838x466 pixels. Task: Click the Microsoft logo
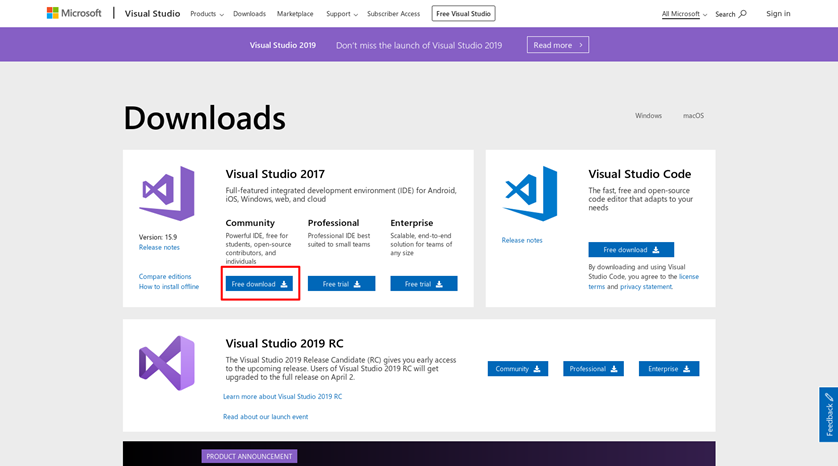pyautogui.click(x=74, y=13)
